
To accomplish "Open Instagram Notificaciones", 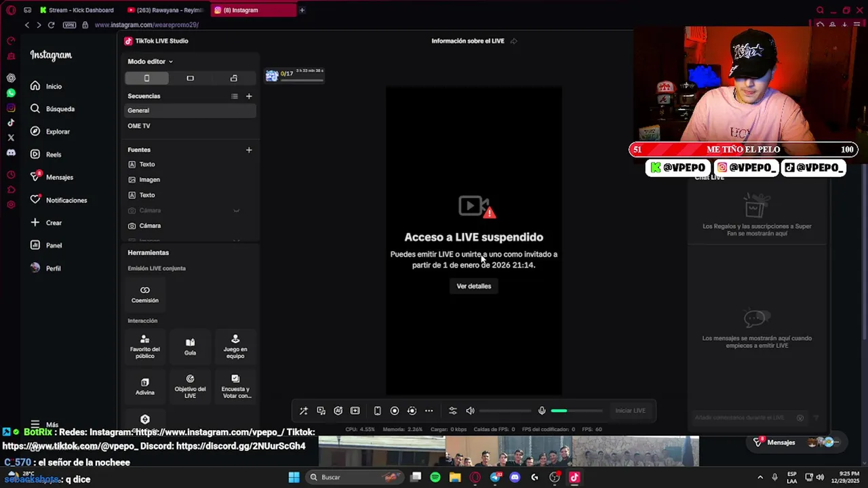I will [58, 200].
